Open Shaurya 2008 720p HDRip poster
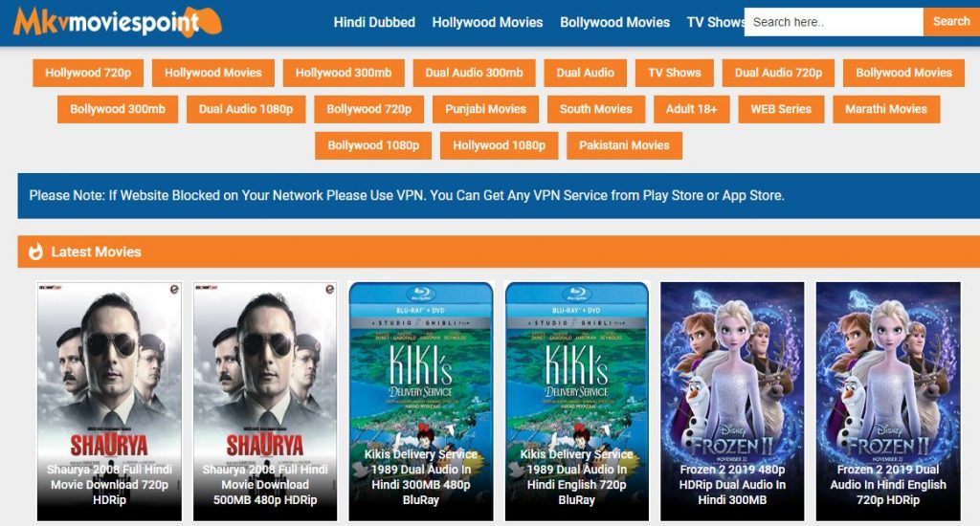The image size is (980, 526). click(x=109, y=402)
